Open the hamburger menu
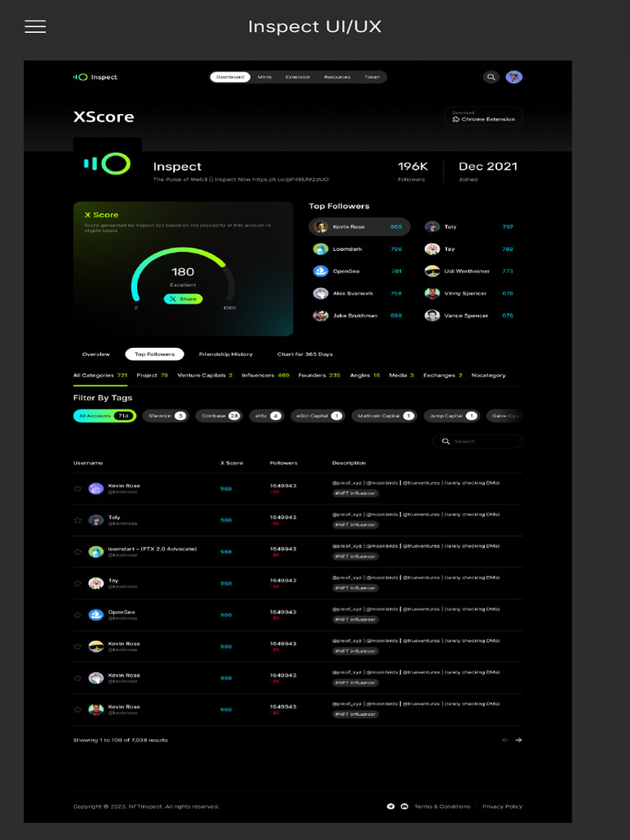The width and height of the screenshot is (630, 840). click(35, 27)
